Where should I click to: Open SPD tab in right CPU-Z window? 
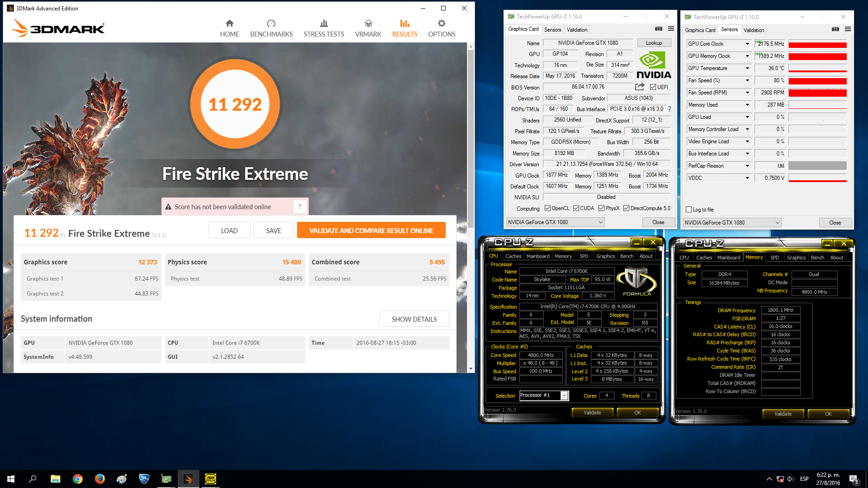pos(774,258)
